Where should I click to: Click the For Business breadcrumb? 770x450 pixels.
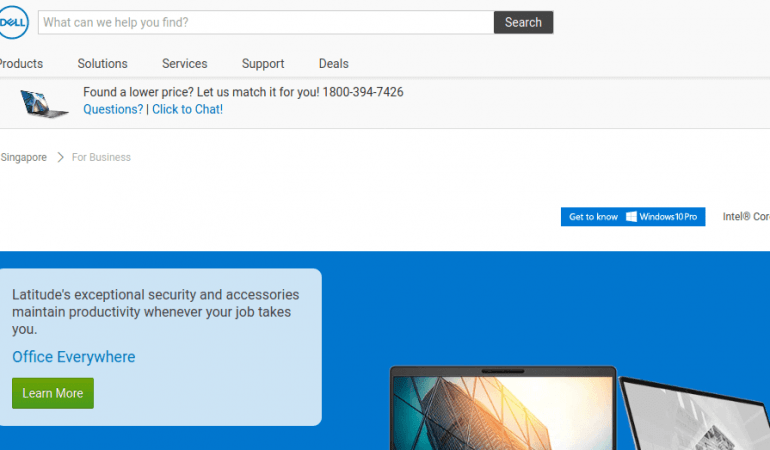click(x=101, y=157)
